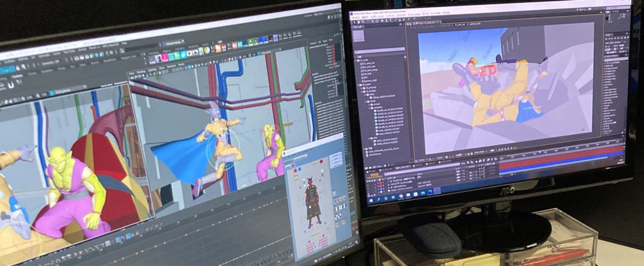
Task: Click the taskbar search magnifier icon
Action: [x=378, y=199]
